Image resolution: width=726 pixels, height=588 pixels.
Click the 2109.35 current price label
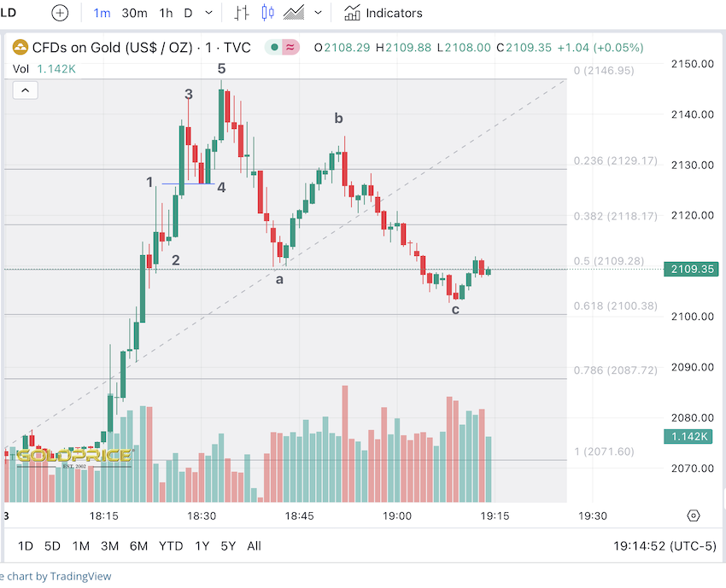coord(690,270)
